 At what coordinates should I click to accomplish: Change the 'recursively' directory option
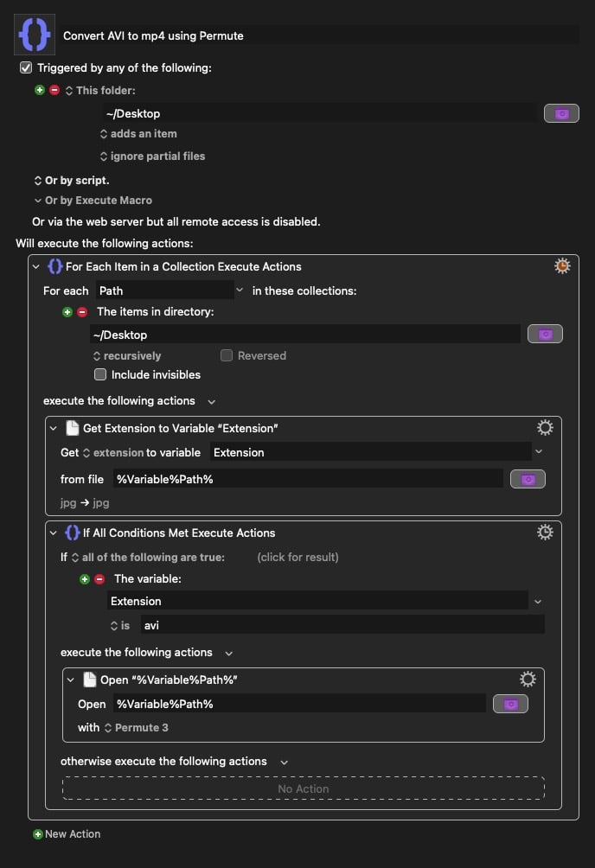(x=126, y=355)
